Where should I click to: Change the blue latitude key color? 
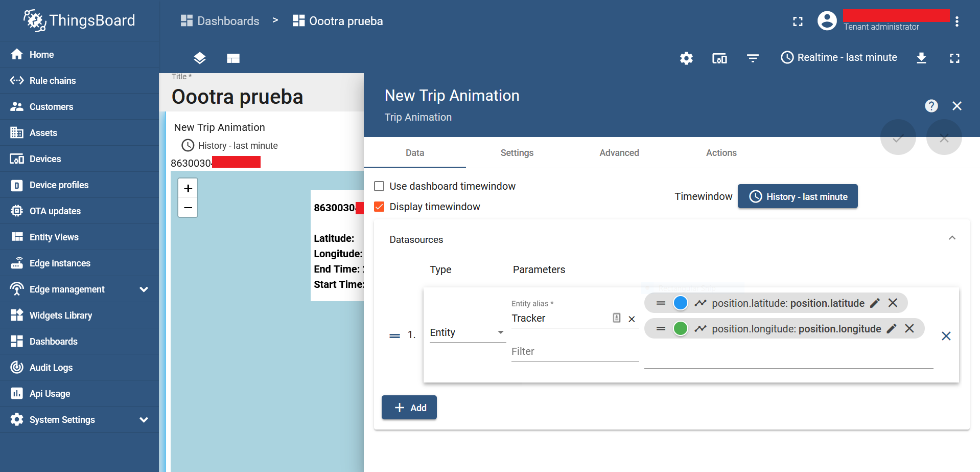point(681,303)
